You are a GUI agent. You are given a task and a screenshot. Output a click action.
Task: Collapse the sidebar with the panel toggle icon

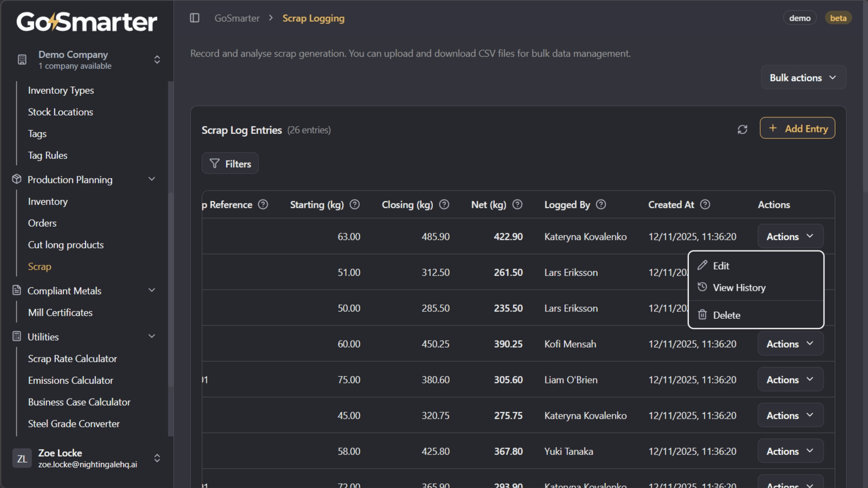tap(194, 18)
